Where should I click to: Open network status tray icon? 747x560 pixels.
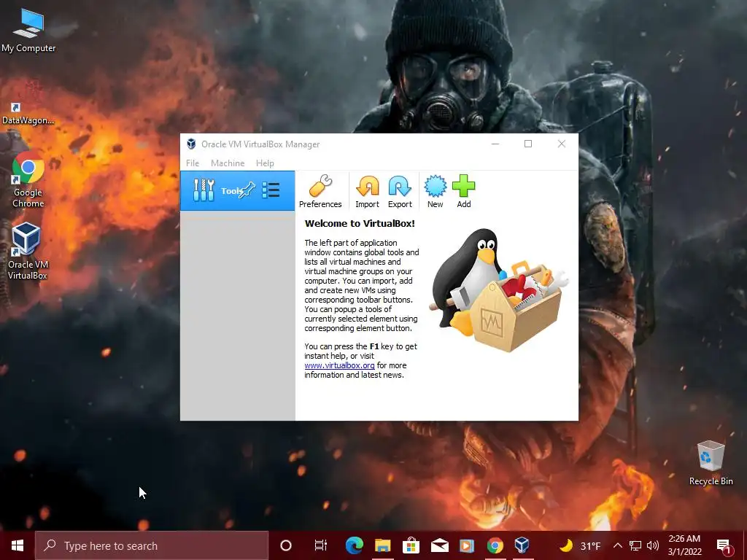pyautogui.click(x=635, y=545)
